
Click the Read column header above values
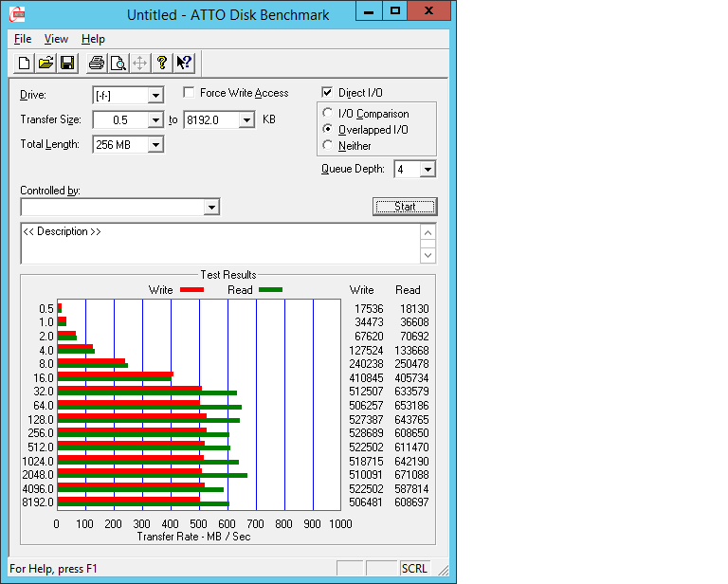(x=408, y=290)
